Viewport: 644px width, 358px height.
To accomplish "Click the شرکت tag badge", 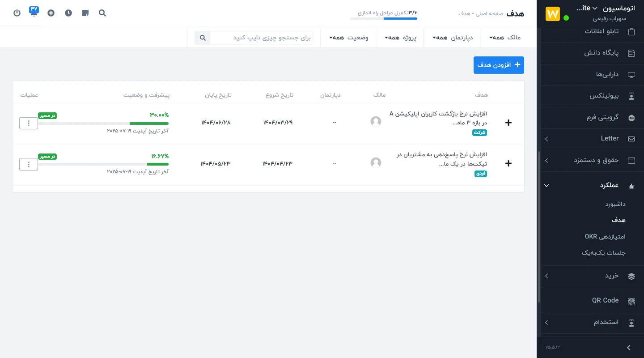I will click(x=480, y=133).
